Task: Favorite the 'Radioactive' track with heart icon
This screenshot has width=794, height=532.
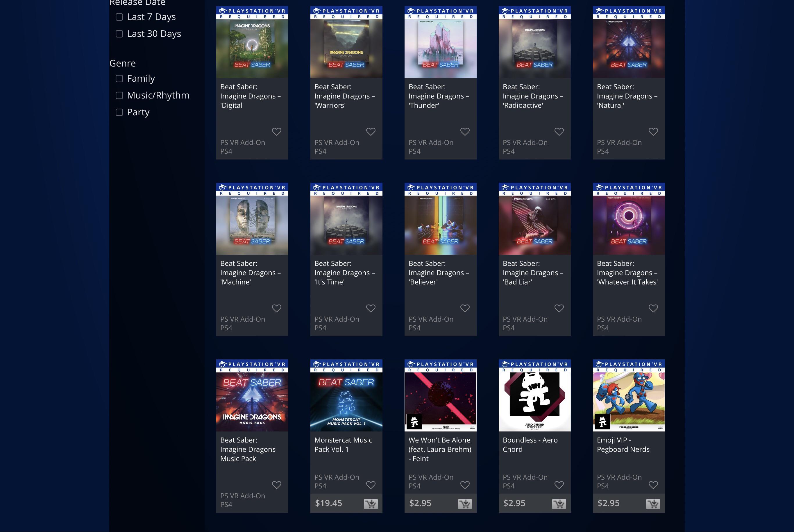Action: 559,132
